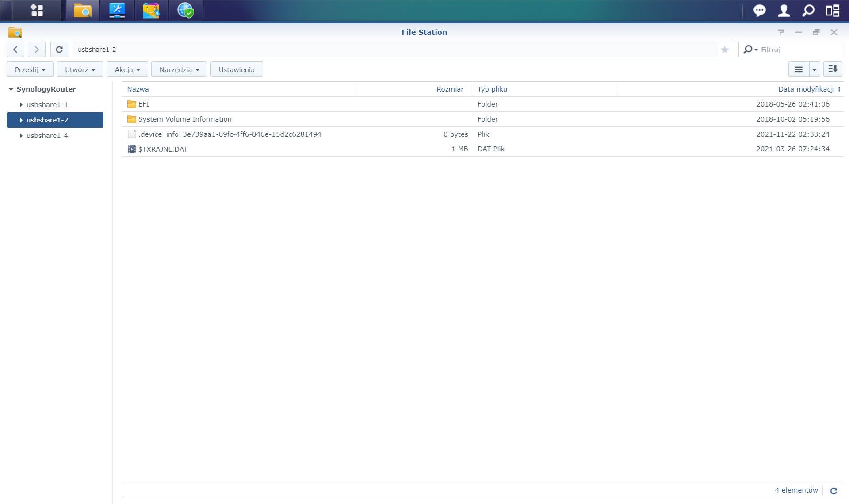The width and height of the screenshot is (849, 504).
Task: Open the sort order options button
Action: click(x=833, y=69)
